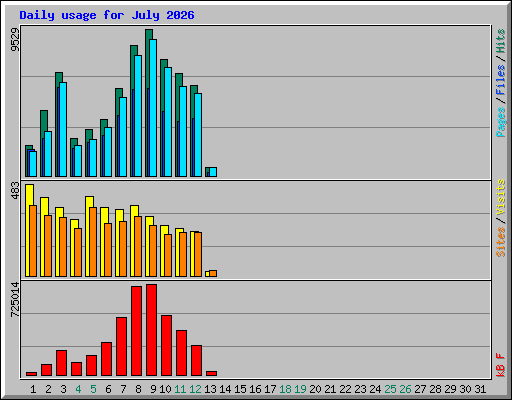The image size is (512, 400).
Task: Click the red 'KB F' legend label
Action: tap(501, 365)
